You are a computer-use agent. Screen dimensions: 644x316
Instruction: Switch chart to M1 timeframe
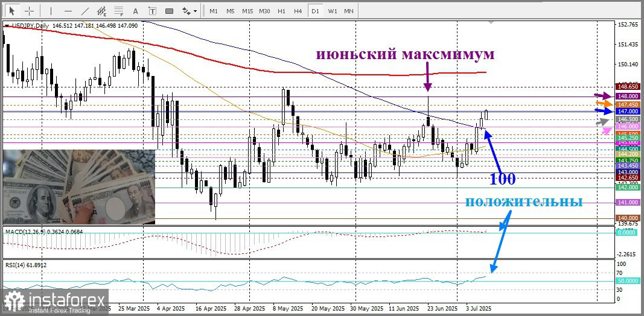214,11
